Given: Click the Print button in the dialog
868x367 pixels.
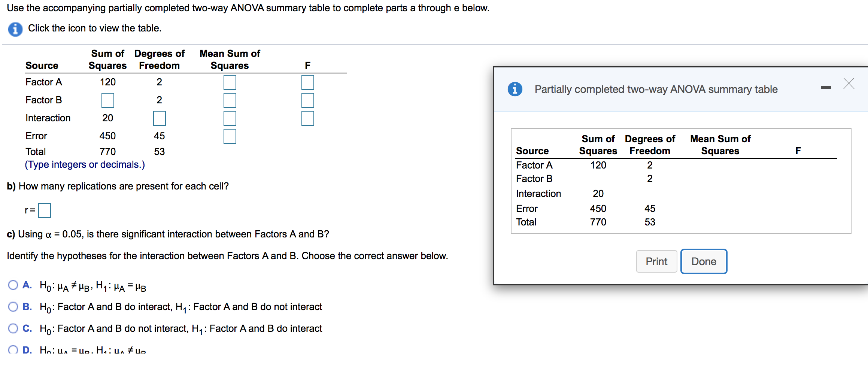Looking at the screenshot, I should coord(656,261).
